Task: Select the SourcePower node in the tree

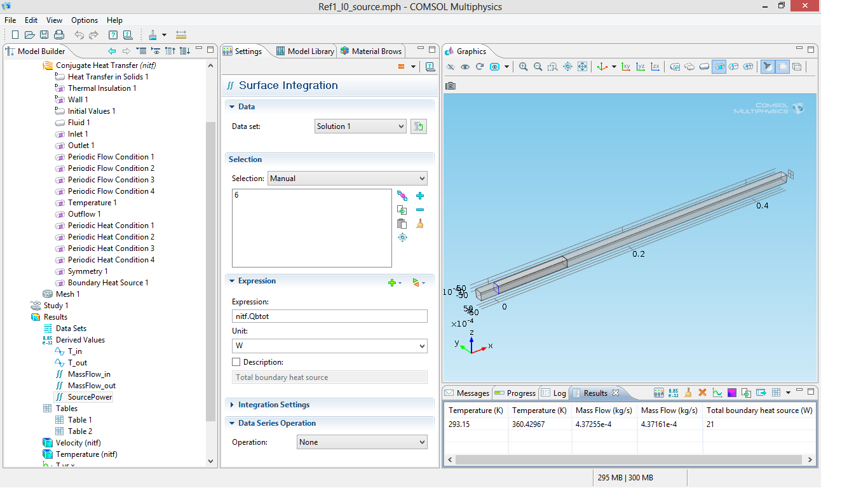Action: pyautogui.click(x=90, y=397)
